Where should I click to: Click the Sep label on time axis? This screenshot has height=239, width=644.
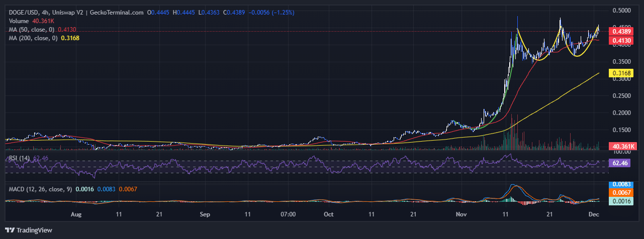(x=204, y=214)
